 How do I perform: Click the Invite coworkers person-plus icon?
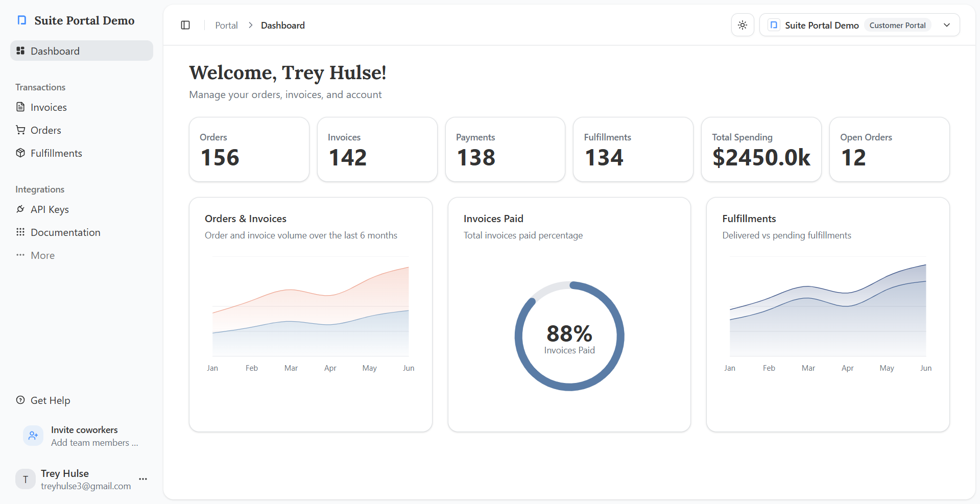[33, 436]
